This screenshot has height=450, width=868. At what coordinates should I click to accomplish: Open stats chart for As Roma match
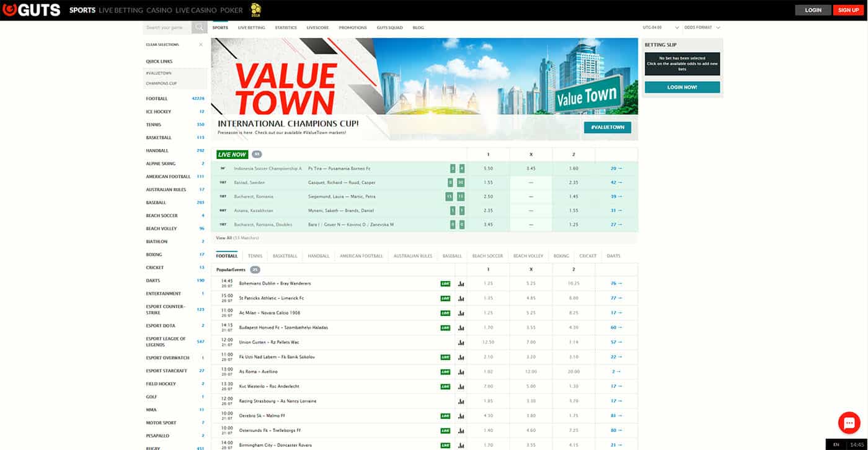point(461,372)
